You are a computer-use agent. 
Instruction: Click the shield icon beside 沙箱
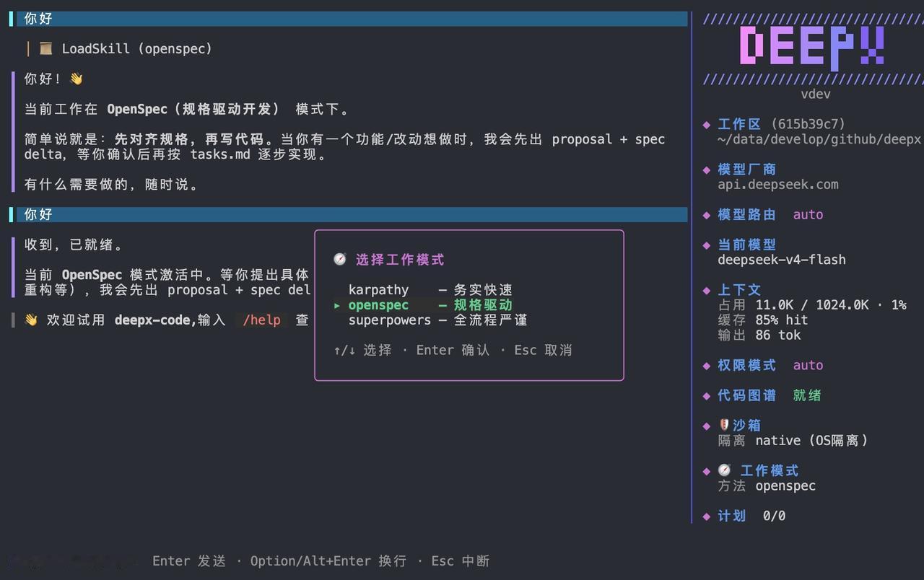(x=724, y=425)
